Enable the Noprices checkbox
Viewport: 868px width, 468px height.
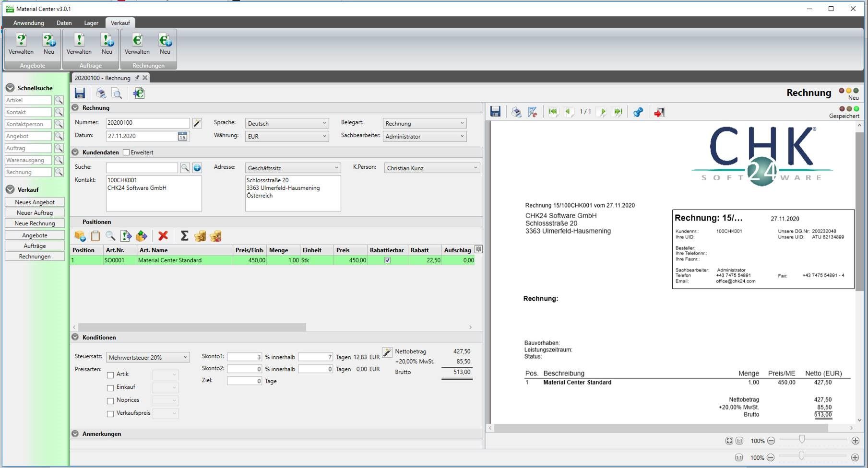pyautogui.click(x=110, y=401)
